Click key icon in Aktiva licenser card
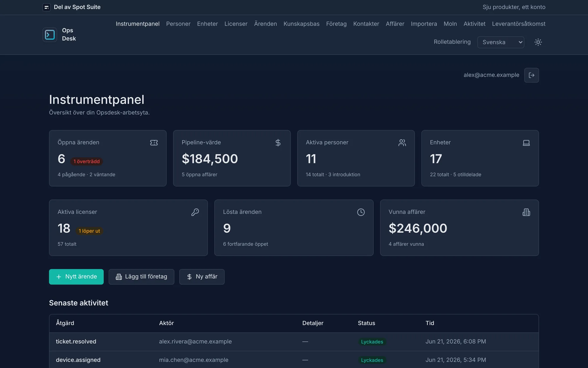Screen dimensions: 588x368 tap(195, 212)
